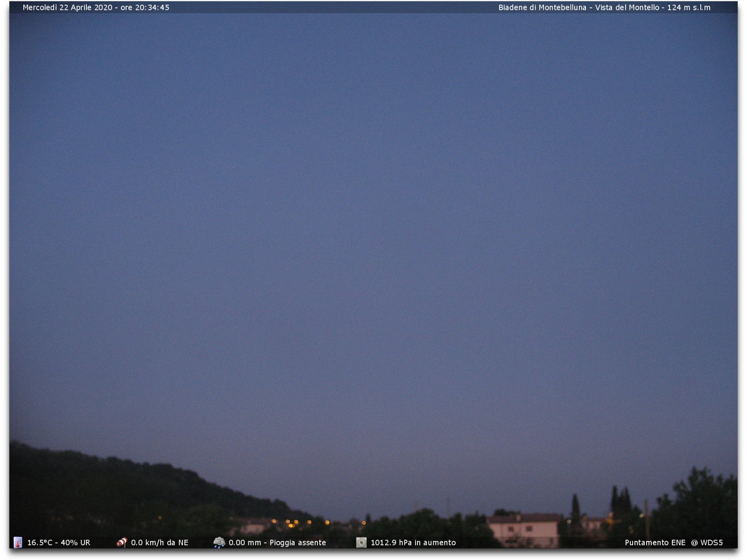The width and height of the screenshot is (747, 560).
Task: Select the "Vista del Montello" caption
Action: (627, 7)
